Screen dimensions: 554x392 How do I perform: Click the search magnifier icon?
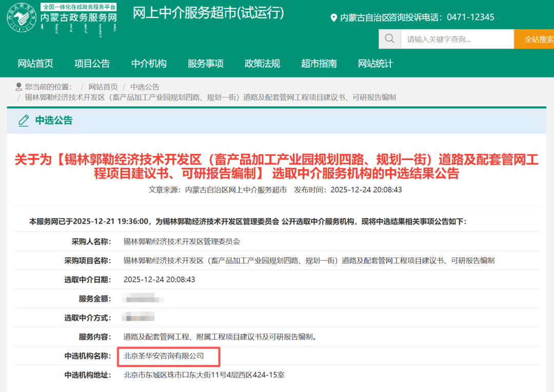pyautogui.click(x=390, y=39)
